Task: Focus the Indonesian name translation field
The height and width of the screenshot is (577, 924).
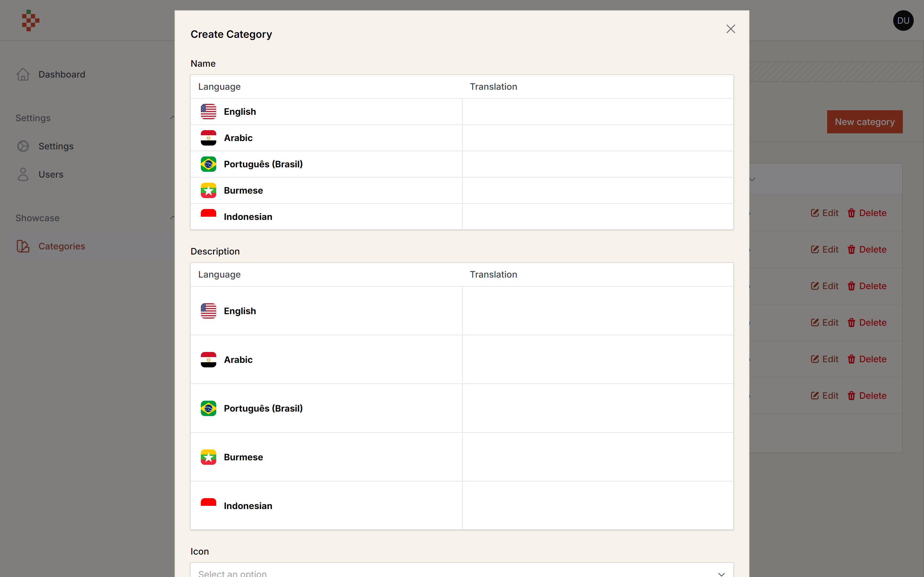Action: tap(597, 217)
